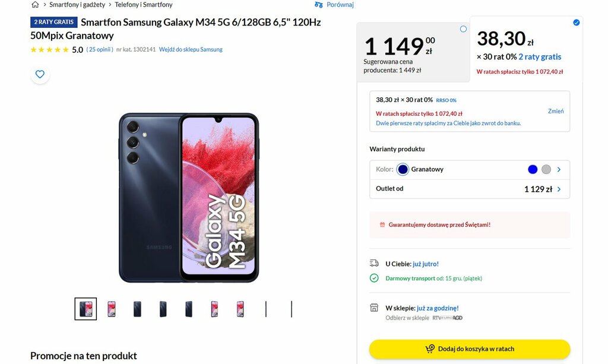
Task: Add product to favorites with heart icon
Action: click(40, 74)
